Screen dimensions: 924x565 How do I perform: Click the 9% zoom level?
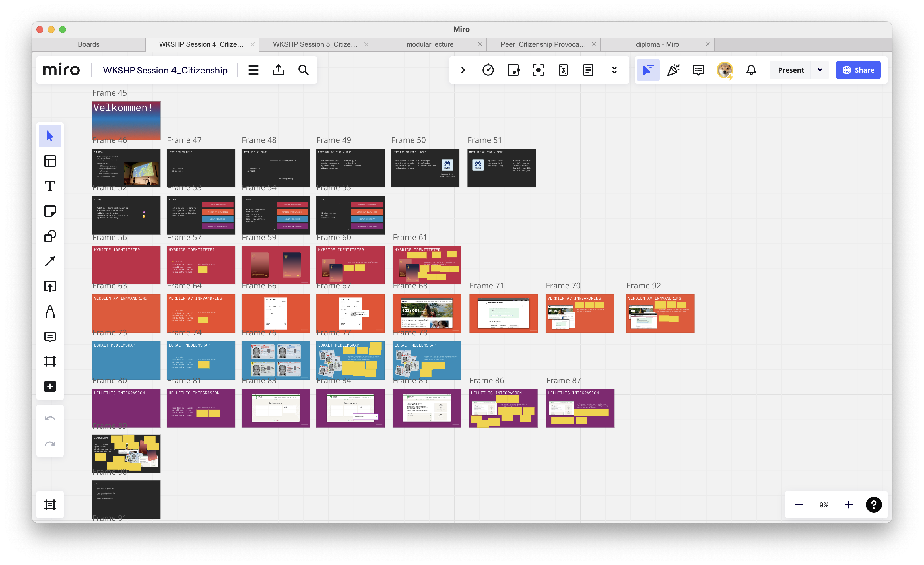click(x=824, y=505)
